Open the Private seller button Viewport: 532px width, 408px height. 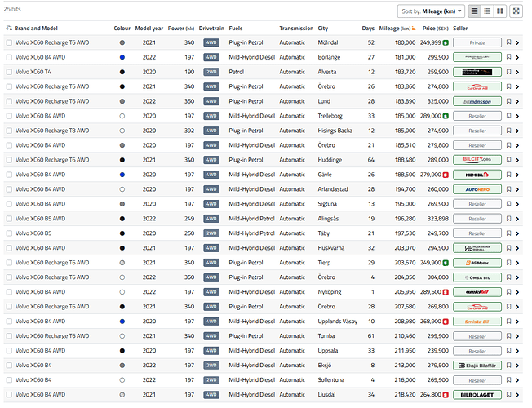[477, 42]
